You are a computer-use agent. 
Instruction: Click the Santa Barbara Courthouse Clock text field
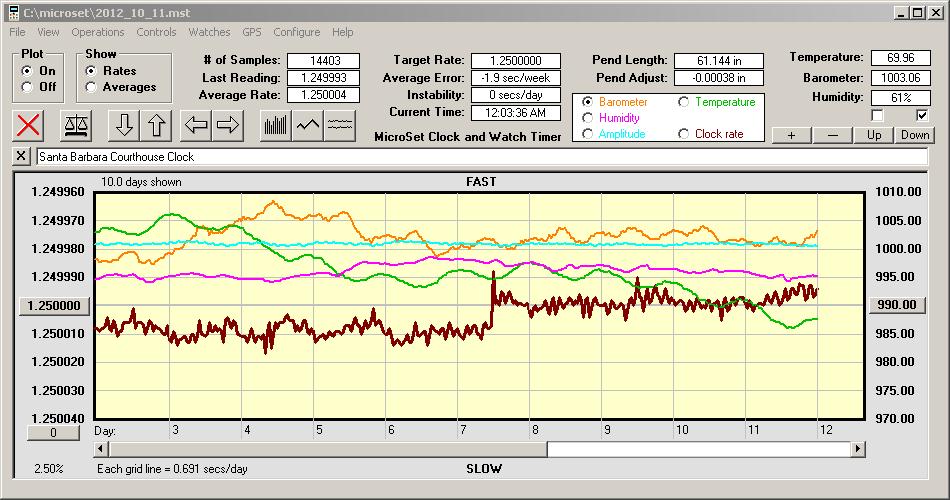[x=480, y=157]
